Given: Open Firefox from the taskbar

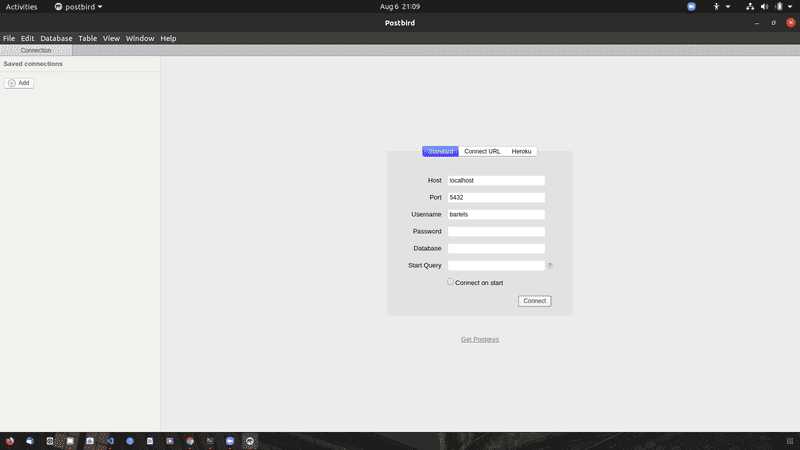Looking at the screenshot, I should click(x=10, y=441).
